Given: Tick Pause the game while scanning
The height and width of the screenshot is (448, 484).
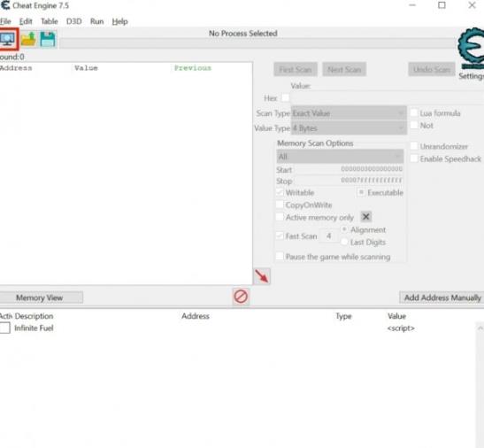Looking at the screenshot, I should point(280,257).
